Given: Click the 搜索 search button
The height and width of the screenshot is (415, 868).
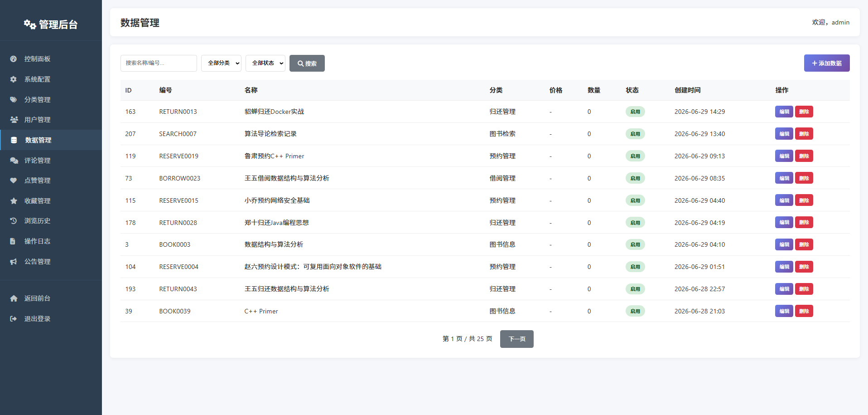Looking at the screenshot, I should coord(307,63).
